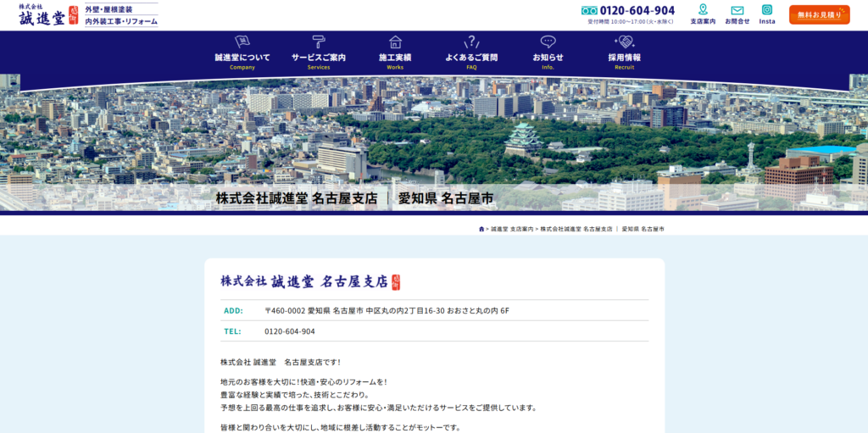Click the 外壁・屋根塗装 tagline text
Image resolution: width=868 pixels, height=433 pixels.
pyautogui.click(x=108, y=9)
